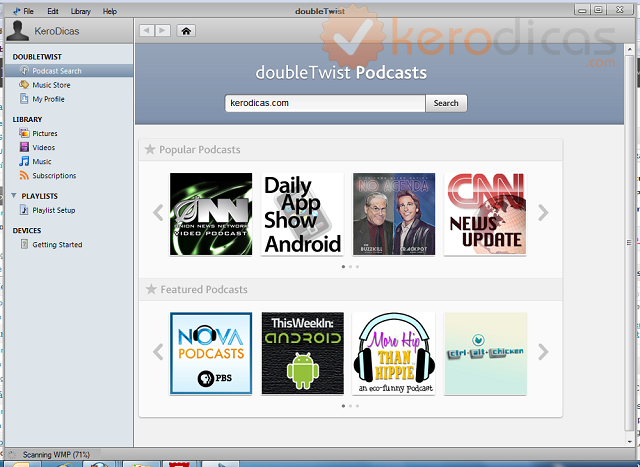640x467 pixels.
Task: Open the Edit menu
Action: pyautogui.click(x=53, y=11)
